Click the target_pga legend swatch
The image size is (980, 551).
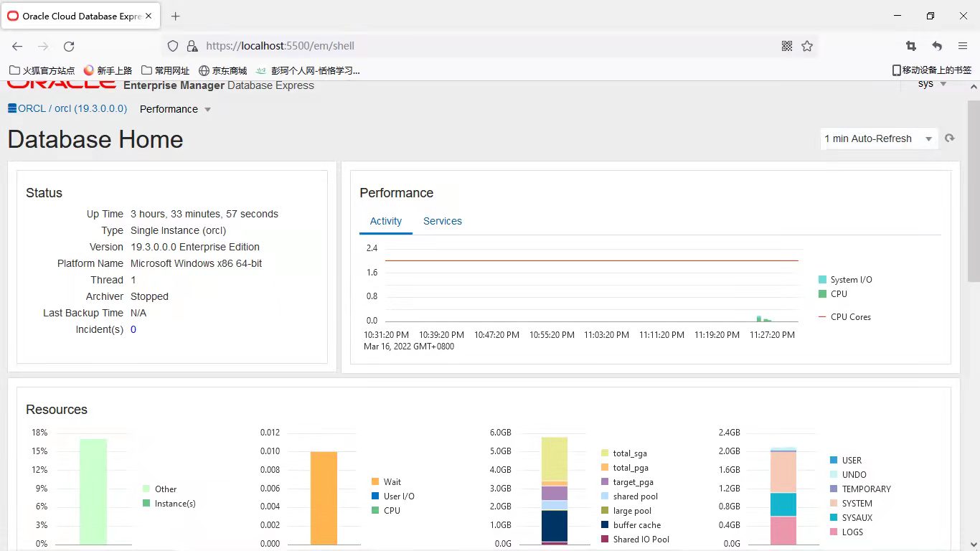click(x=605, y=482)
